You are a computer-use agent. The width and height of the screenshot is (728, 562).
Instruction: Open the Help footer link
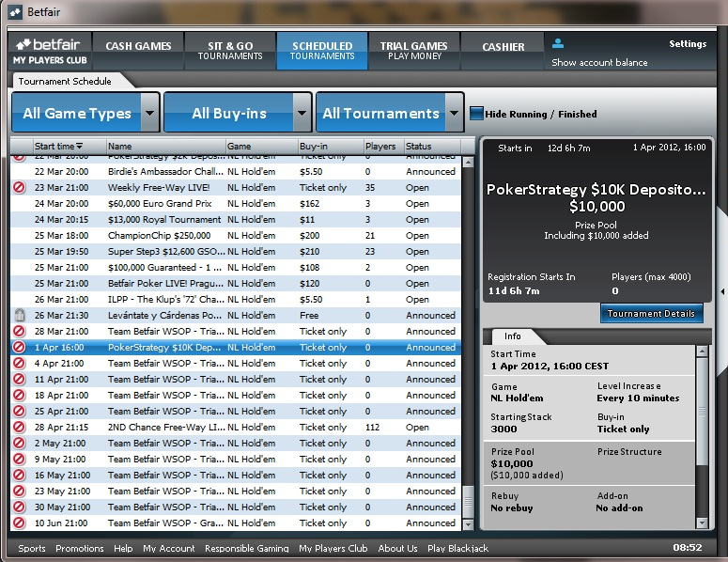[123, 549]
